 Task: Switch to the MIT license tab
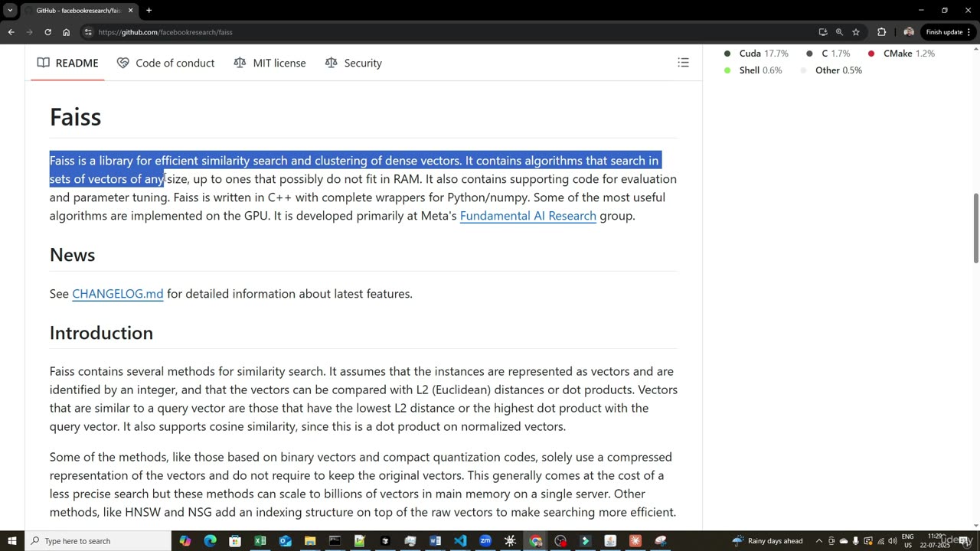(x=269, y=63)
